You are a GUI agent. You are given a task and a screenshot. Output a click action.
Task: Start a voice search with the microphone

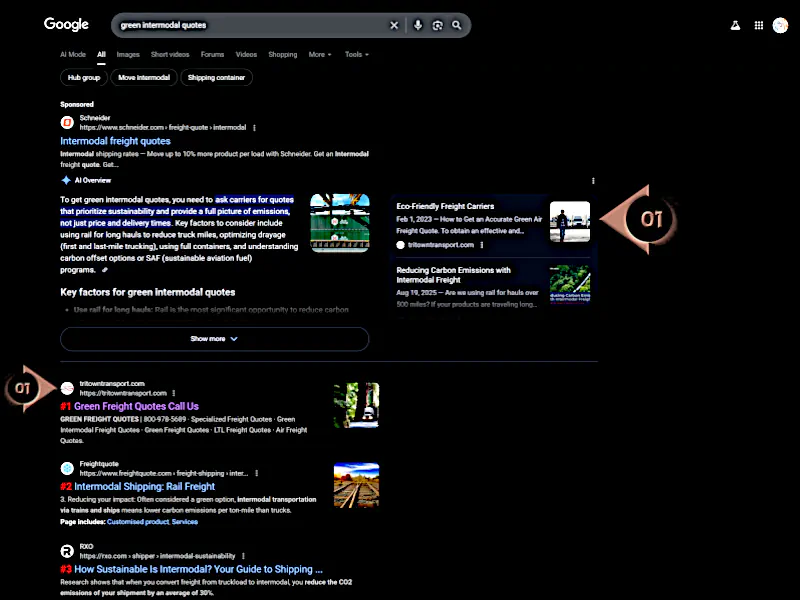418,25
